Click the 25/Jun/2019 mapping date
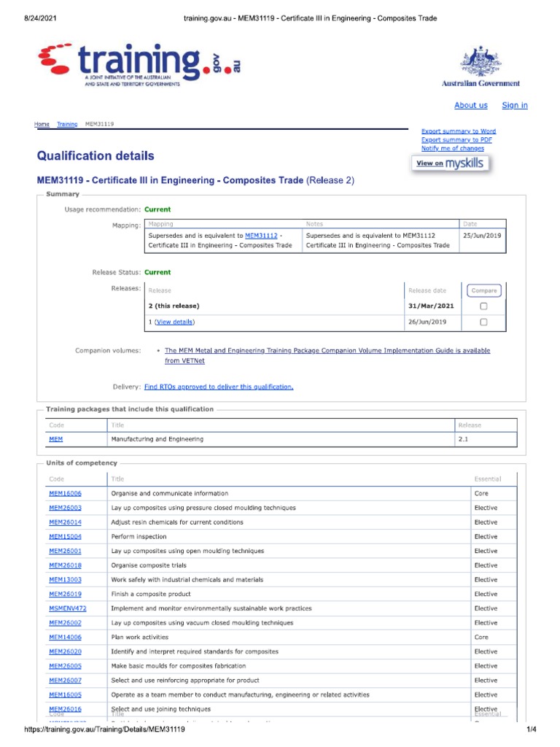Screen dimensions: 560x747 (x=482, y=236)
